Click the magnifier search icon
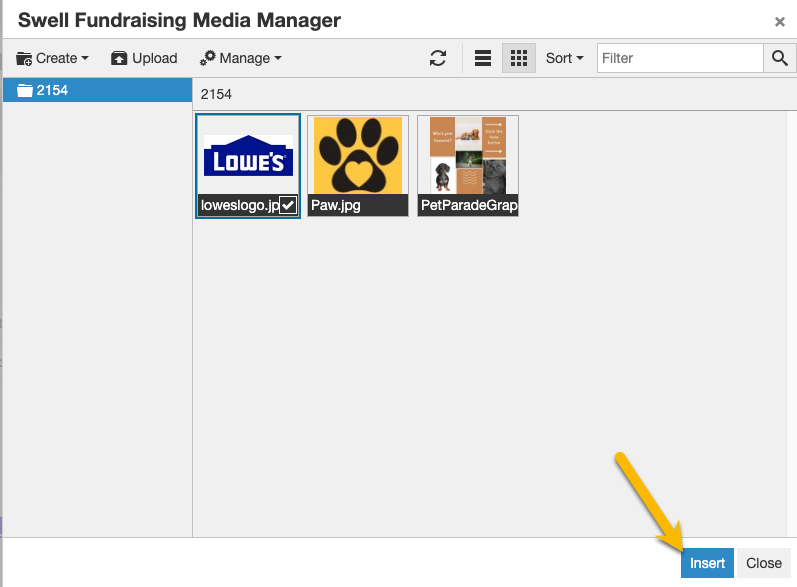 (x=780, y=58)
